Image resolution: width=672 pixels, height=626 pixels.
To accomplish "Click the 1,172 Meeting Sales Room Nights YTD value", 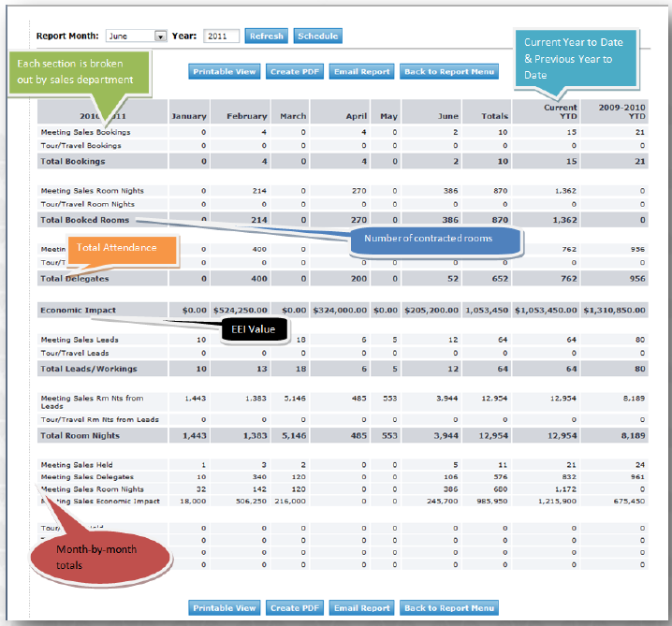I will click(565, 489).
